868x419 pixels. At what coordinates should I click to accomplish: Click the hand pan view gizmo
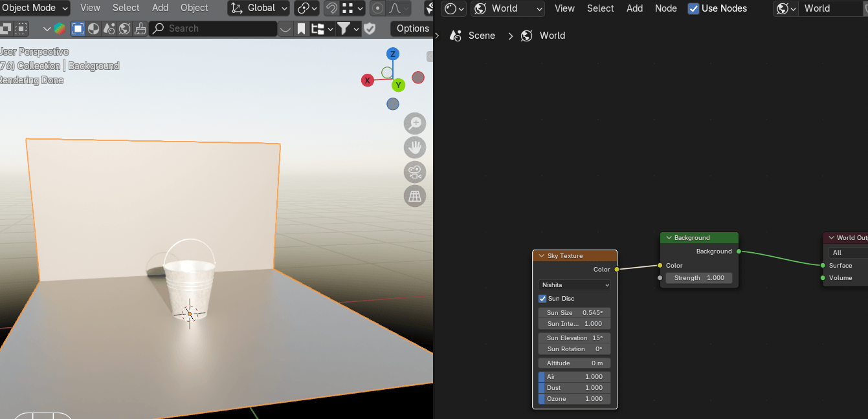click(415, 147)
